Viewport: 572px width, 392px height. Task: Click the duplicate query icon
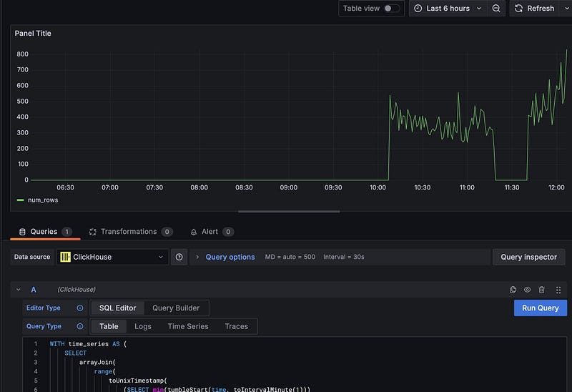[x=513, y=290]
